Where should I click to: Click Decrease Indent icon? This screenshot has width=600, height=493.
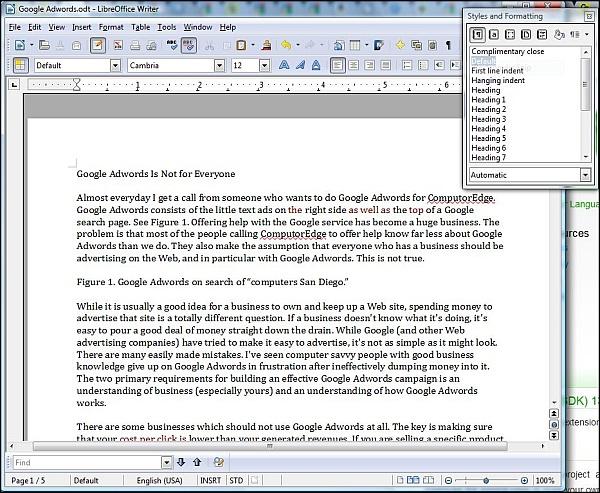coord(439,65)
